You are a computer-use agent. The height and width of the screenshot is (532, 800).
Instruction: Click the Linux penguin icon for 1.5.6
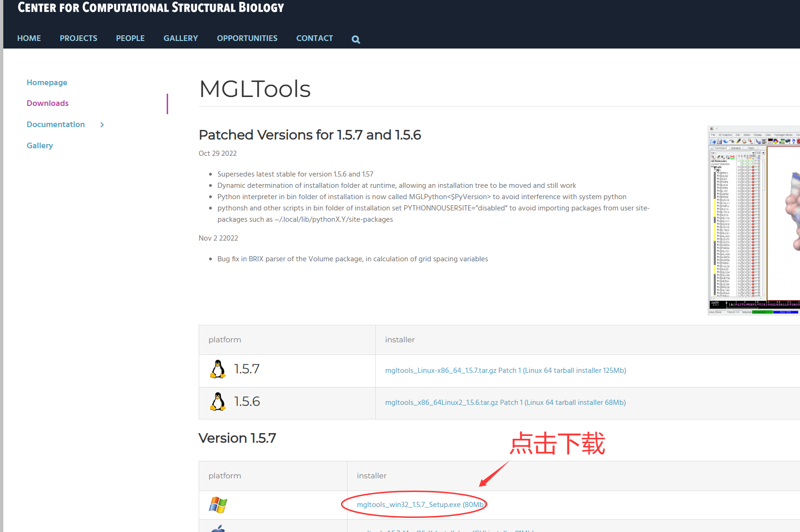coord(218,402)
